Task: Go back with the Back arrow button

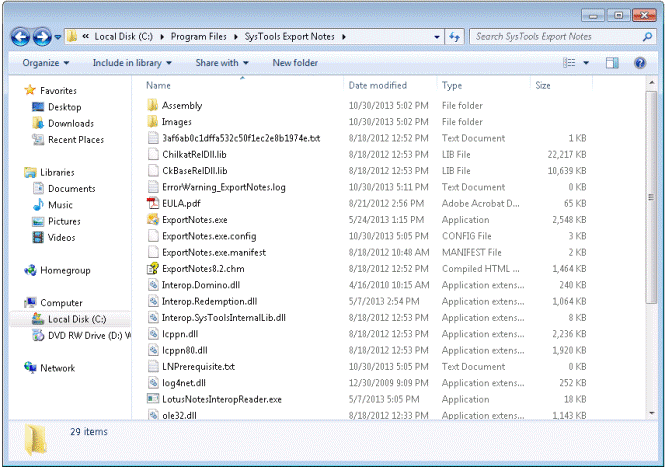Action: [x=20, y=37]
